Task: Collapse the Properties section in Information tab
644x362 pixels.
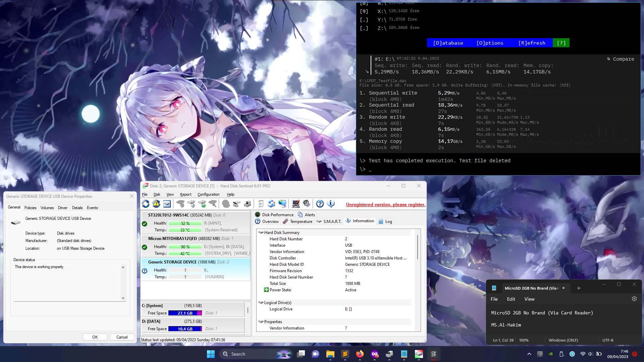Action: click(x=261, y=321)
